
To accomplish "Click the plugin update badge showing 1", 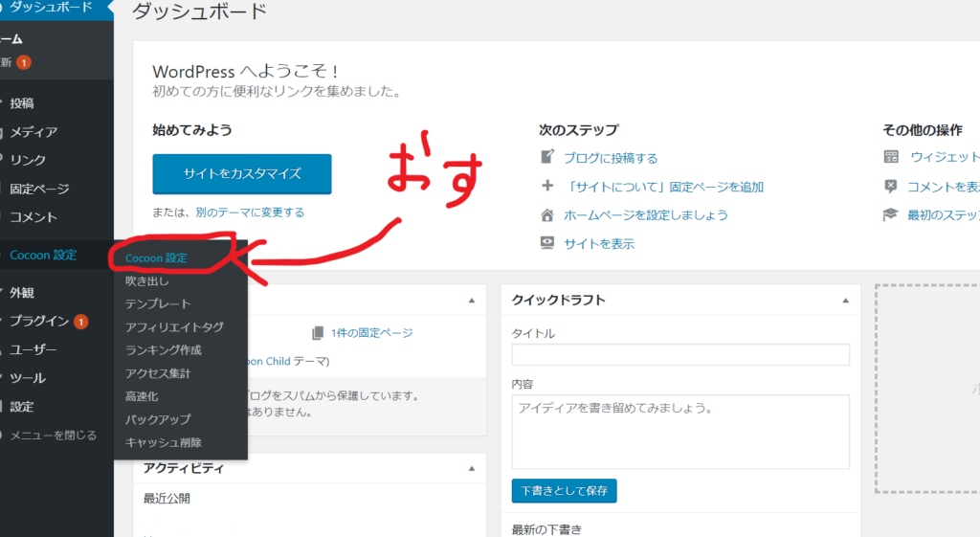I will click(x=80, y=322).
